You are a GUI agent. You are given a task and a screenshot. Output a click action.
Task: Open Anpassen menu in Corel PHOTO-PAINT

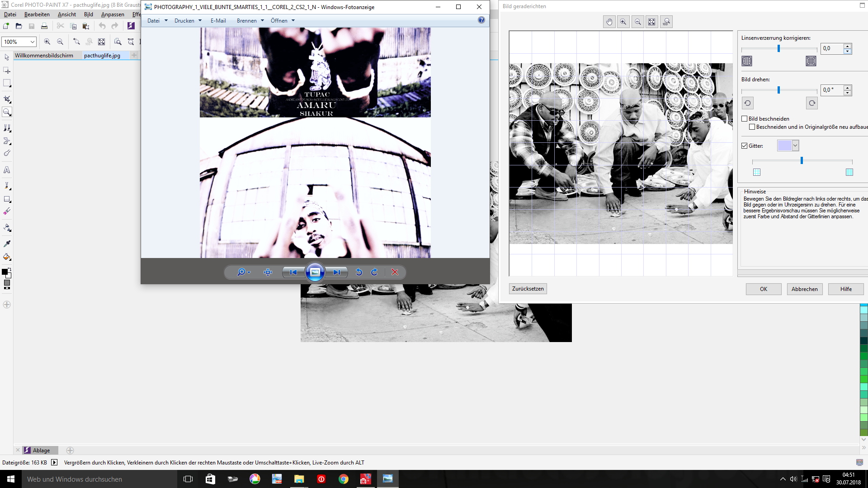click(x=113, y=14)
